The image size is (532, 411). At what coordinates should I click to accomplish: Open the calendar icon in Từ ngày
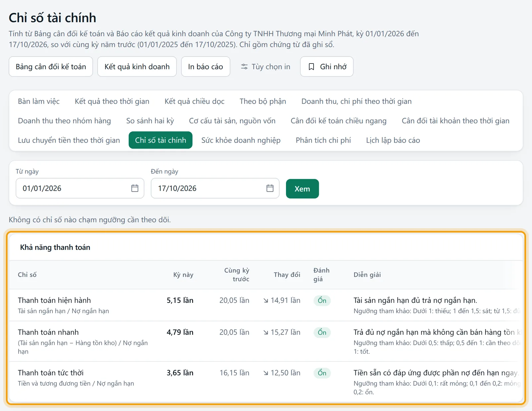pos(135,188)
